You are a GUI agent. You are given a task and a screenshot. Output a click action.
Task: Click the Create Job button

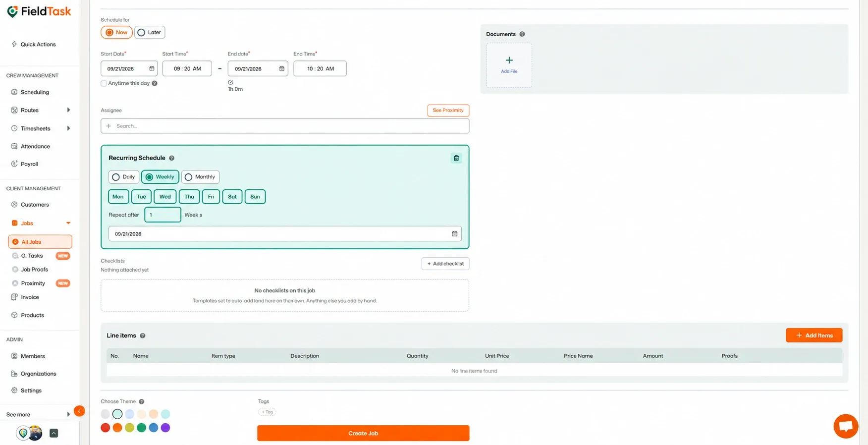(x=363, y=433)
